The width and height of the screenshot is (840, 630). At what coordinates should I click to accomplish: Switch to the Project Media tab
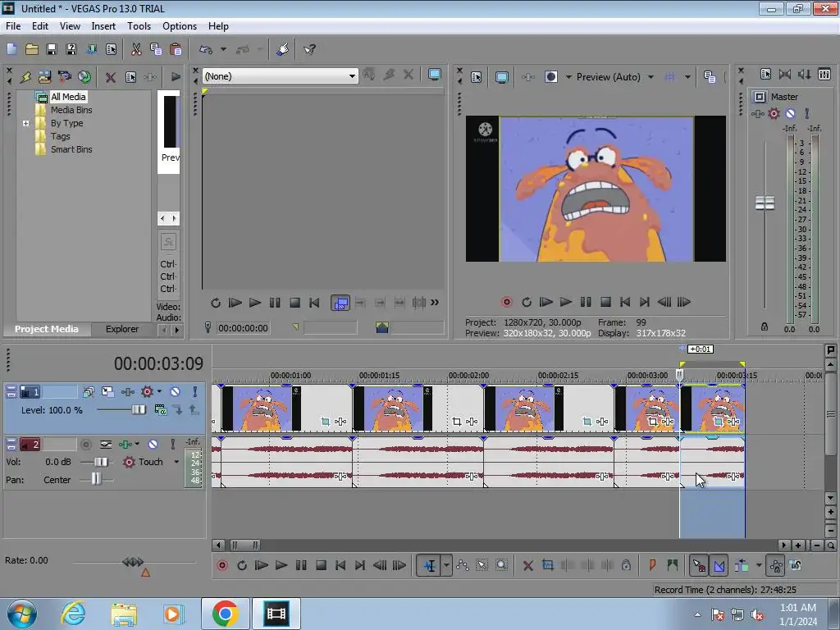46,329
